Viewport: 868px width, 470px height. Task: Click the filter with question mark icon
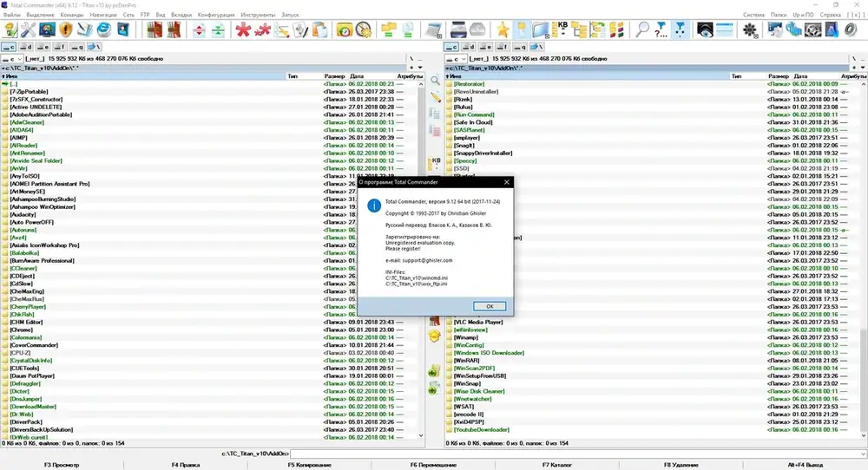point(661,29)
